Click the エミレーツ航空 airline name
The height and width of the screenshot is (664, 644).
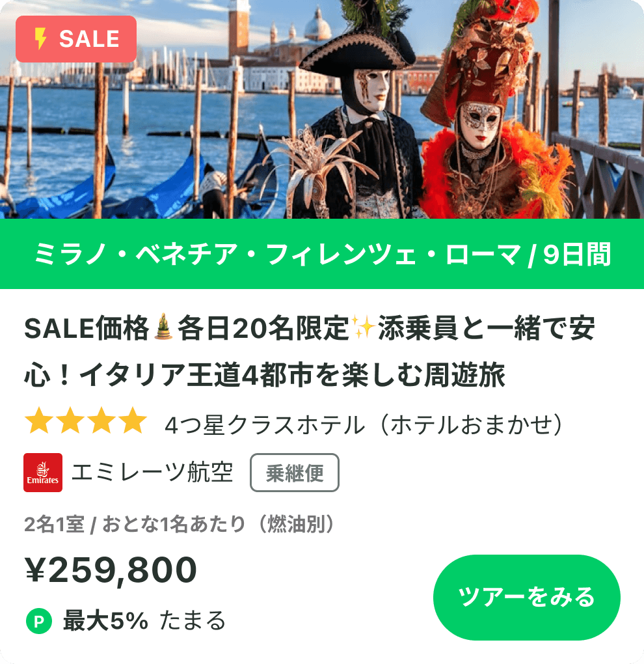[x=152, y=472]
